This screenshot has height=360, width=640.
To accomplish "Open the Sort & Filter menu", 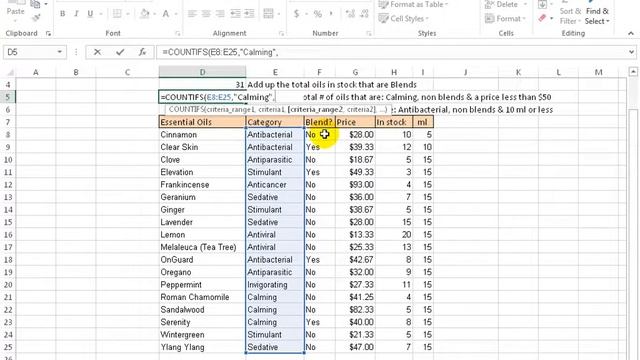I will 570,16.
